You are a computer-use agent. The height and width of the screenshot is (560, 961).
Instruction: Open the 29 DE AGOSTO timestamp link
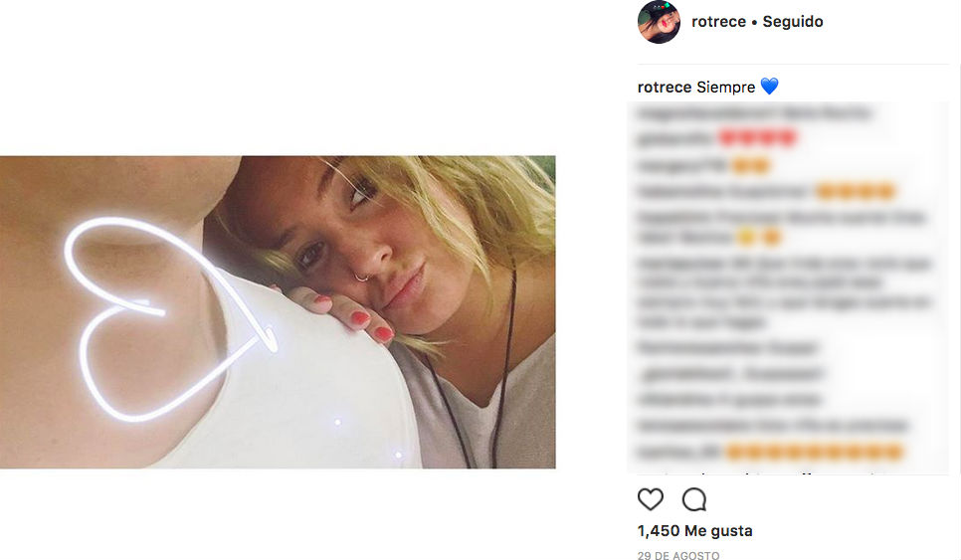(678, 556)
